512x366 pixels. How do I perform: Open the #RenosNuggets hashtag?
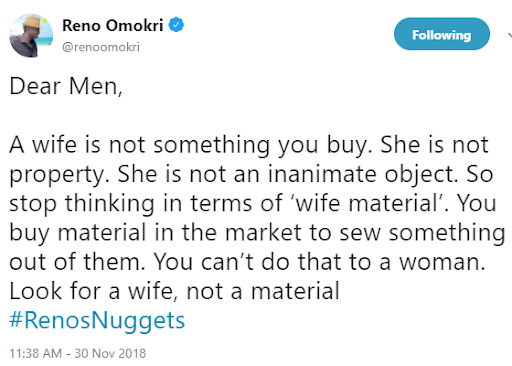(x=97, y=321)
